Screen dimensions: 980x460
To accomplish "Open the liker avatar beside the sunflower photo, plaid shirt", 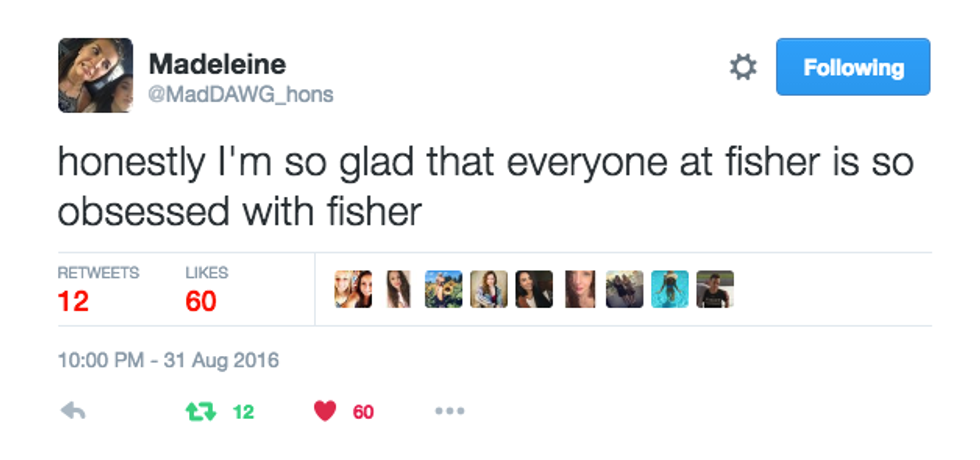I will click(488, 289).
